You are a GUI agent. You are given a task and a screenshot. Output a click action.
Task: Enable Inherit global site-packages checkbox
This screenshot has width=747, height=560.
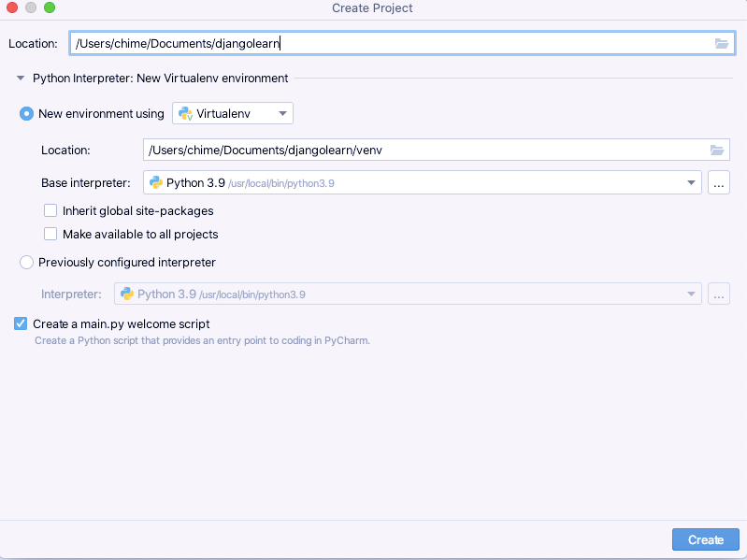(x=50, y=210)
